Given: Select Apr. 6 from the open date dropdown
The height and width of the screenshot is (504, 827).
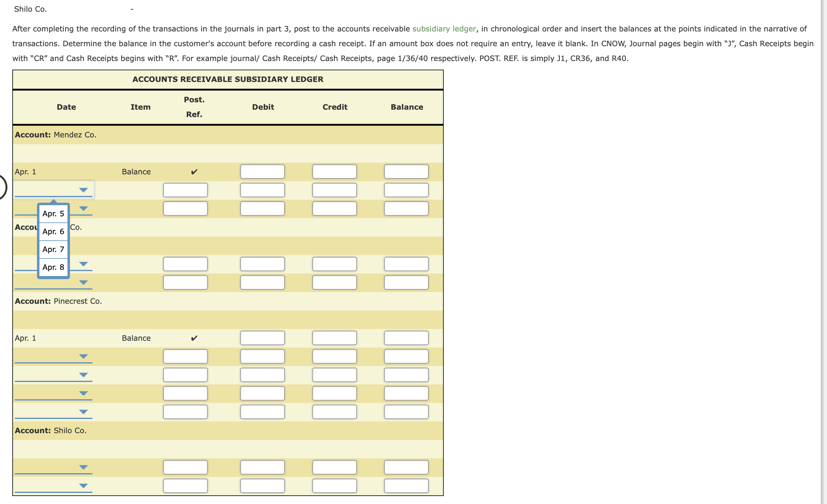Looking at the screenshot, I should click(x=53, y=232).
